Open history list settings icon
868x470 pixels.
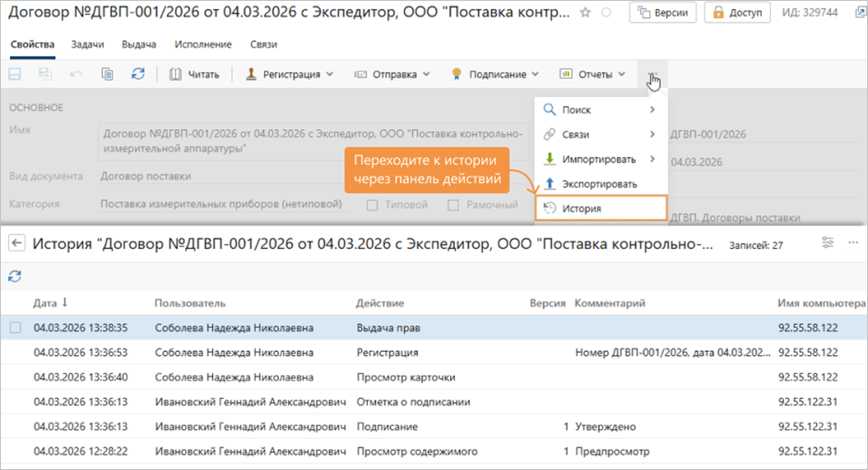coord(828,243)
